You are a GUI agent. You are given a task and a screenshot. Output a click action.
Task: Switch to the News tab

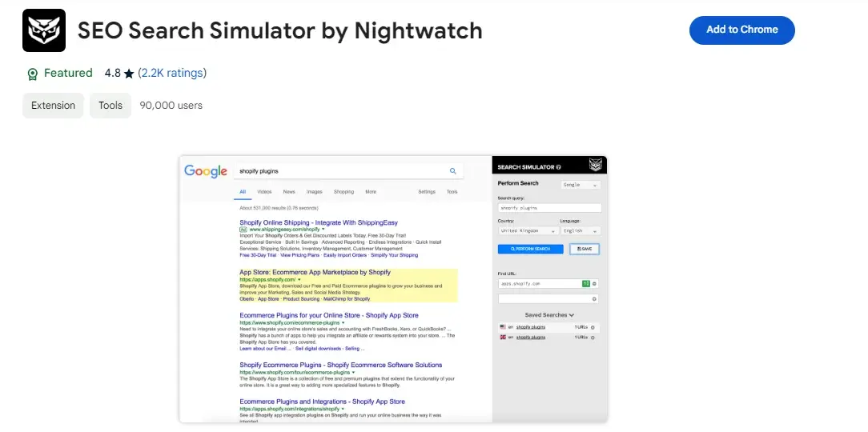(289, 192)
